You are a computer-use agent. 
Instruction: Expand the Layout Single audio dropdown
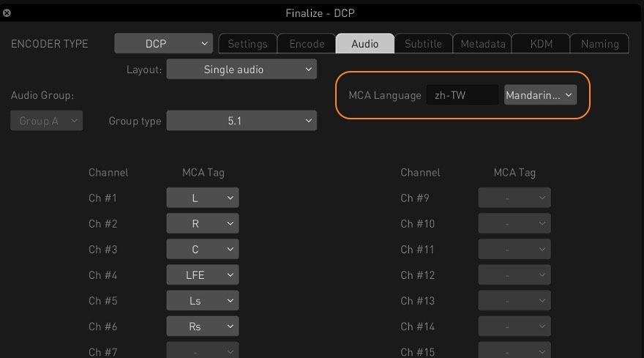(x=241, y=70)
